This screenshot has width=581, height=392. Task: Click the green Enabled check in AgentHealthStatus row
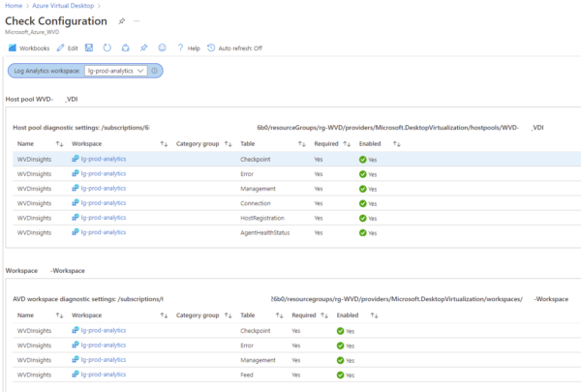click(x=363, y=232)
